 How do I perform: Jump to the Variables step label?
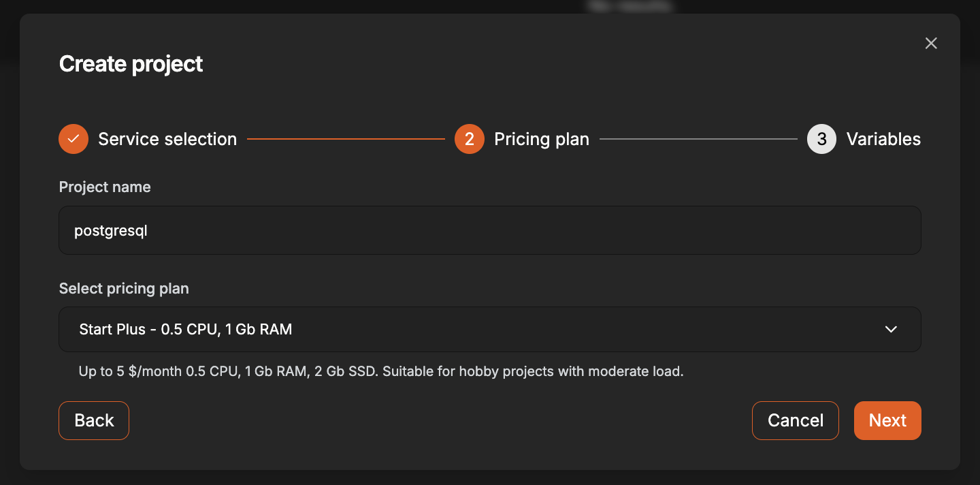883,139
